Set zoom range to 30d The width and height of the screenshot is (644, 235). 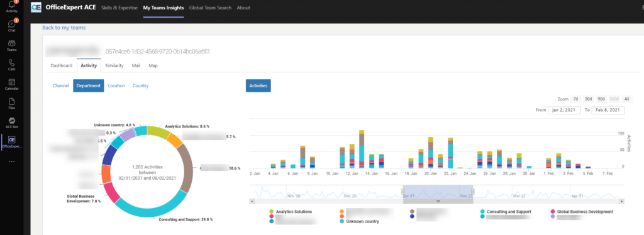point(588,99)
